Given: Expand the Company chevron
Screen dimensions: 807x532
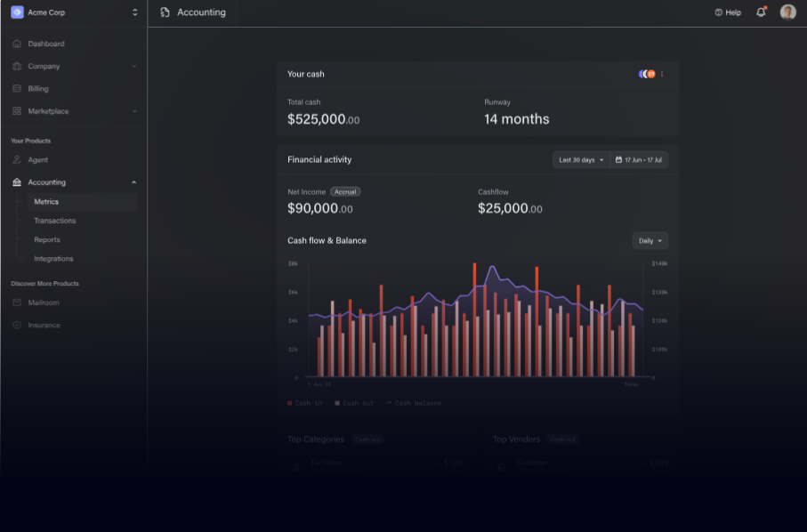Looking at the screenshot, I should [134, 67].
